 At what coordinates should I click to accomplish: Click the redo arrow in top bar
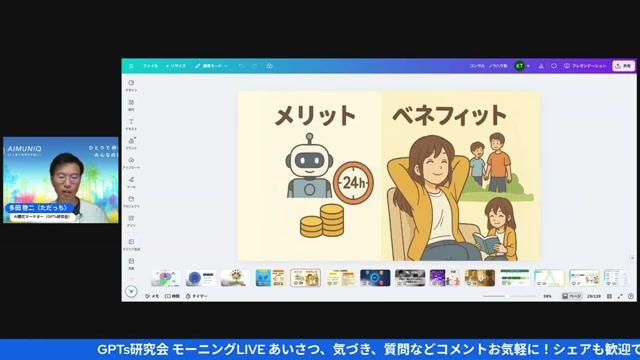click(x=254, y=66)
